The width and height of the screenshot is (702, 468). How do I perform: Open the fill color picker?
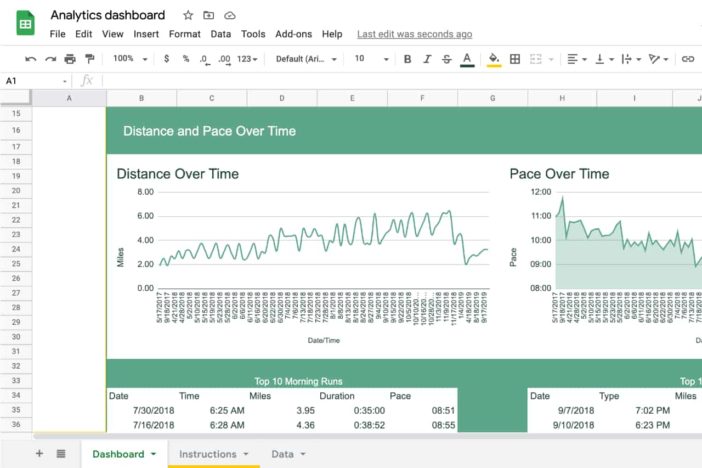pyautogui.click(x=494, y=59)
